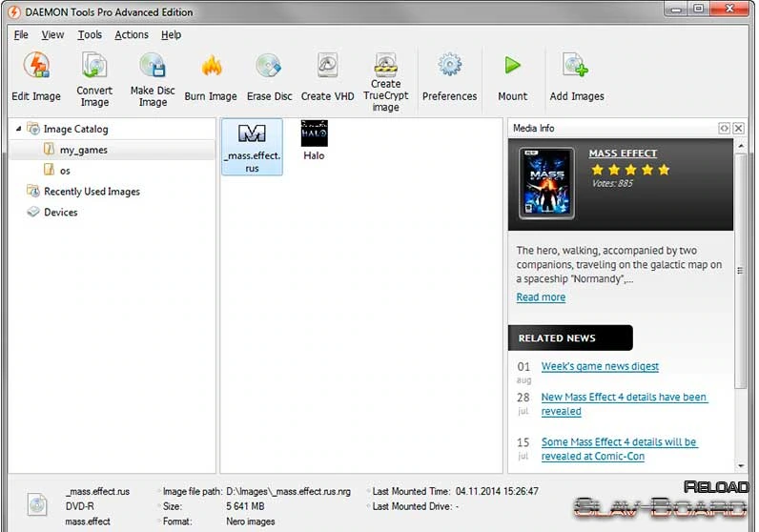
Task: Undock the Media Info panel
Action: 724,129
